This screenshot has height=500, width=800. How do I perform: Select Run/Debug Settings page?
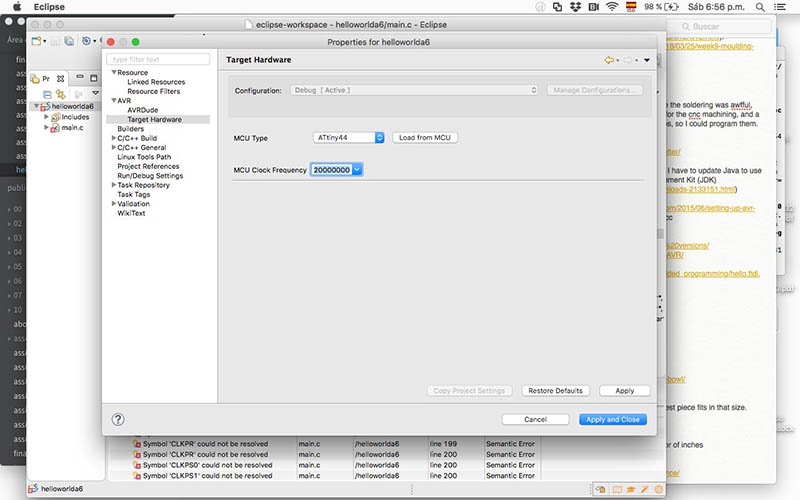click(150, 176)
